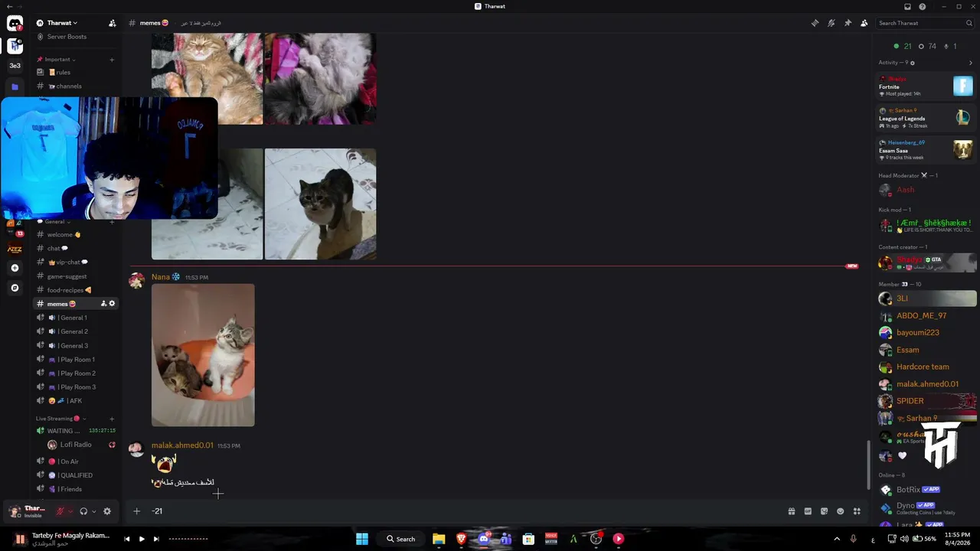
Task: Open the welcome channel
Action: coord(76,235)
